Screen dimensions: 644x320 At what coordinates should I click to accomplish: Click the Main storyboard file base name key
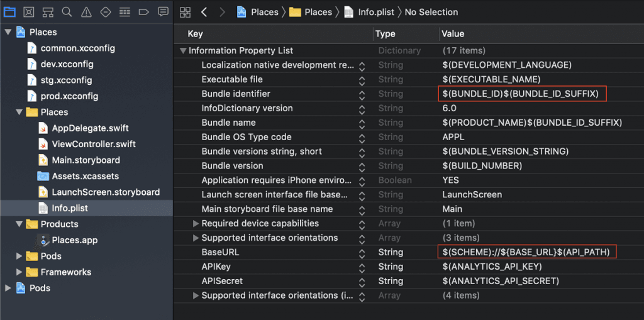pos(267,209)
